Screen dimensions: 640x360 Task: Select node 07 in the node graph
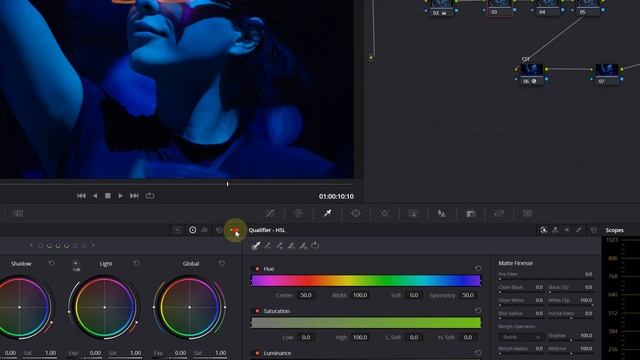[x=607, y=73]
